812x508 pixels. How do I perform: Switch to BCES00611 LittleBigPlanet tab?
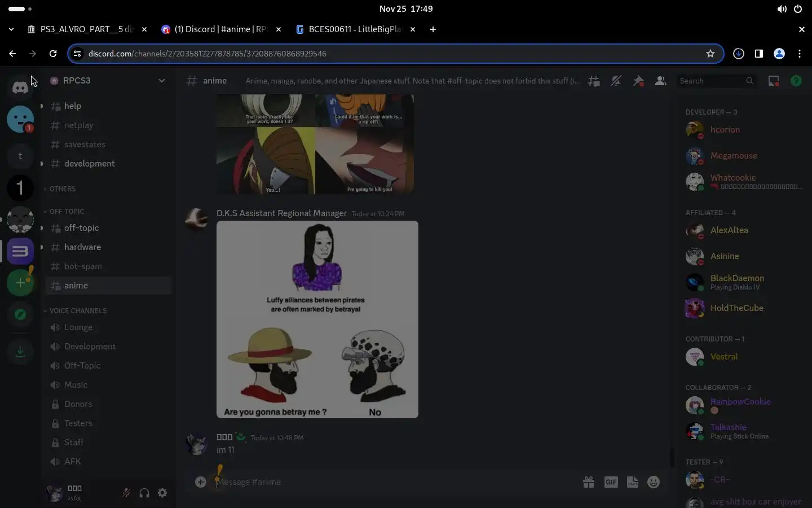[355, 29]
